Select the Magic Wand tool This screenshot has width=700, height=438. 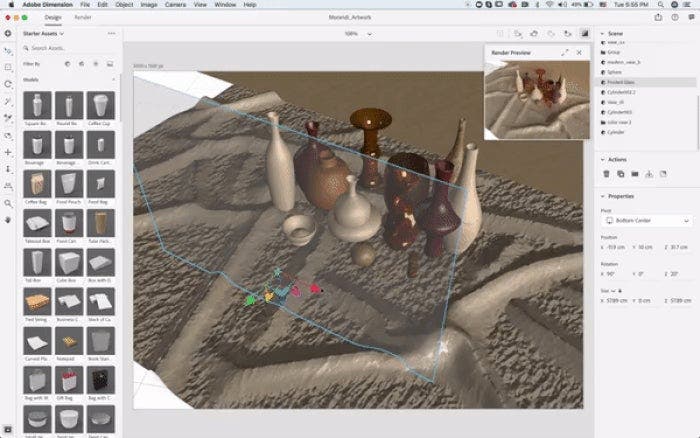[8, 101]
